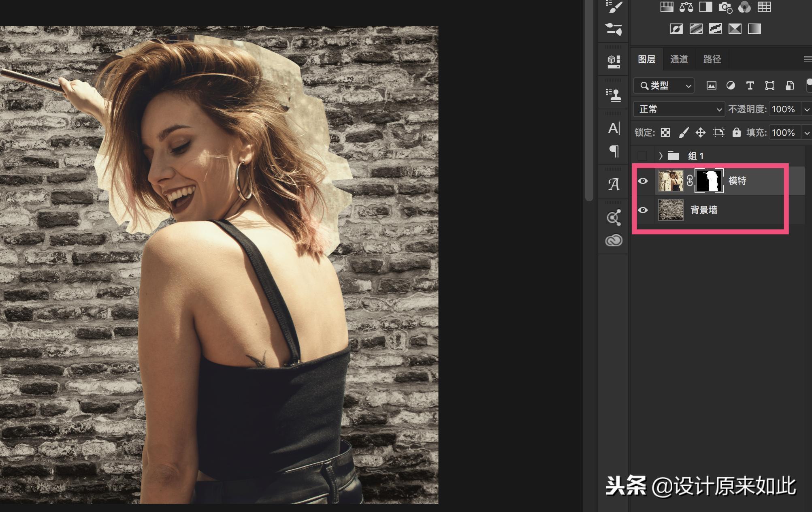
Task: Hide the 模特 layer with its eye icon
Action: [643, 181]
